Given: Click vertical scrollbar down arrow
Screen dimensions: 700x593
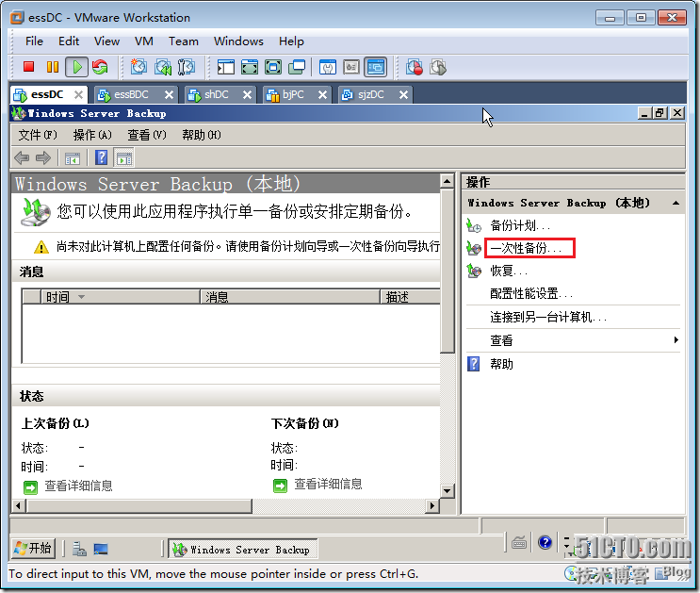Looking at the screenshot, I should 447,491.
